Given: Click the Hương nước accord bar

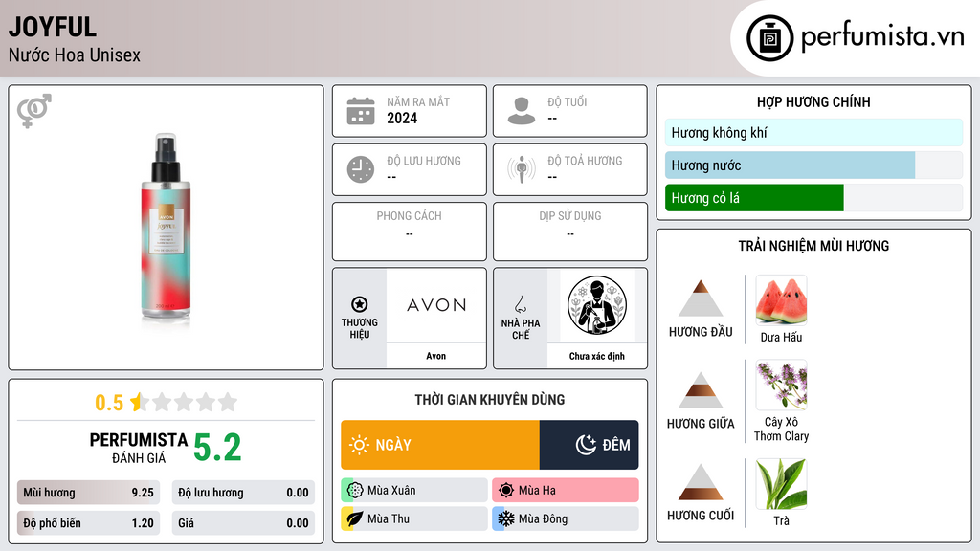Looking at the screenshot, I should 813,165.
